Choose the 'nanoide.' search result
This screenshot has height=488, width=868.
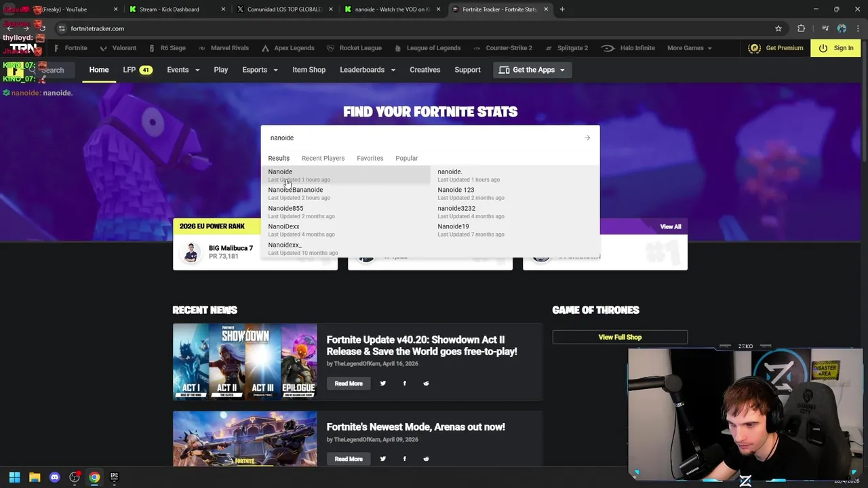click(515, 175)
